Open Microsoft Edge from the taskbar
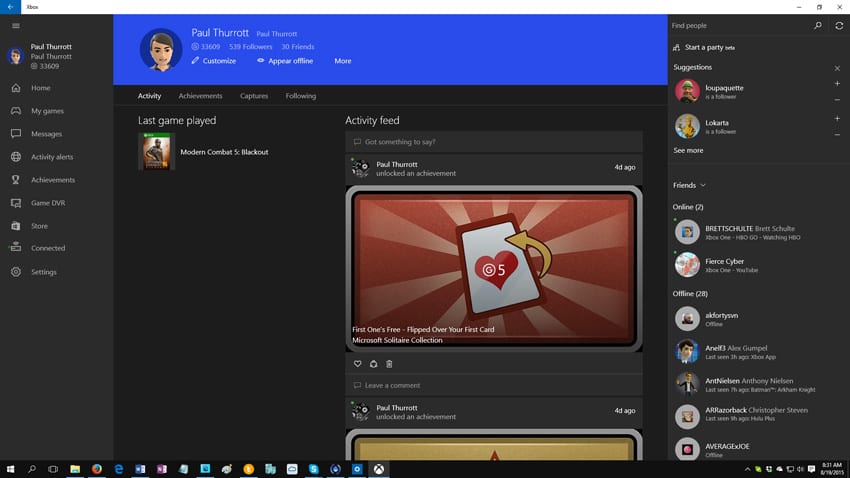850x478 pixels. pyautogui.click(x=118, y=469)
